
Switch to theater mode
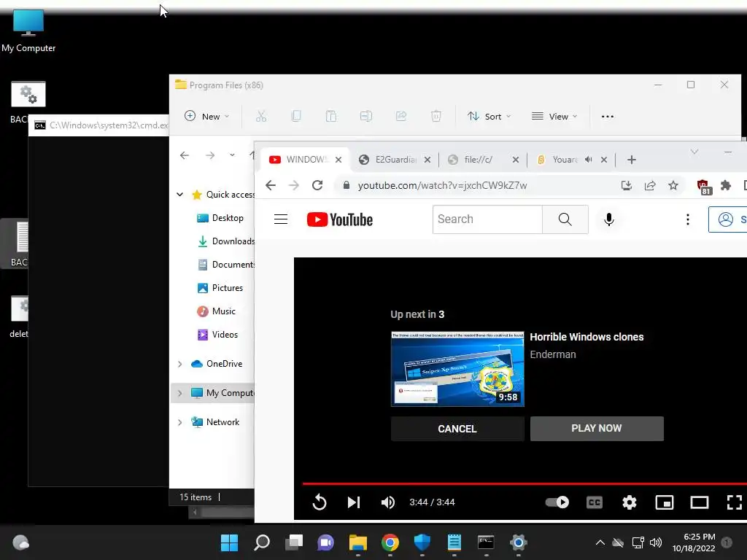tap(700, 502)
